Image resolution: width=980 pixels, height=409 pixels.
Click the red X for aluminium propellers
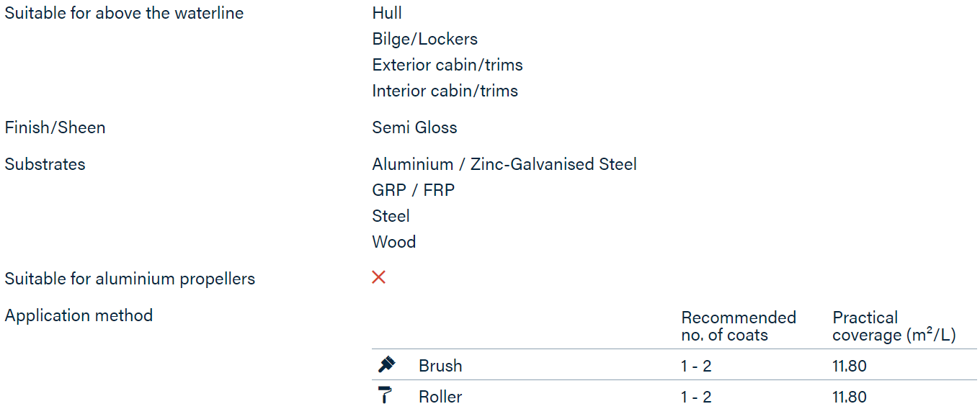[379, 278]
